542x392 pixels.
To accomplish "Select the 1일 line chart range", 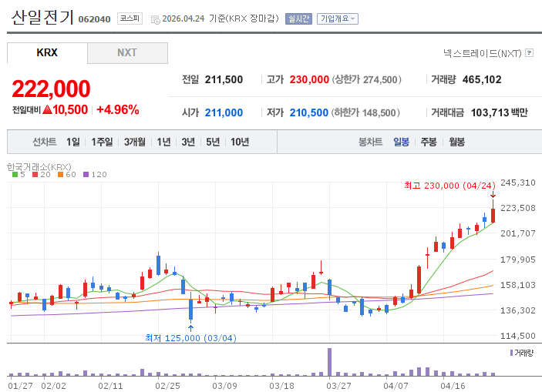I will pyautogui.click(x=73, y=142).
